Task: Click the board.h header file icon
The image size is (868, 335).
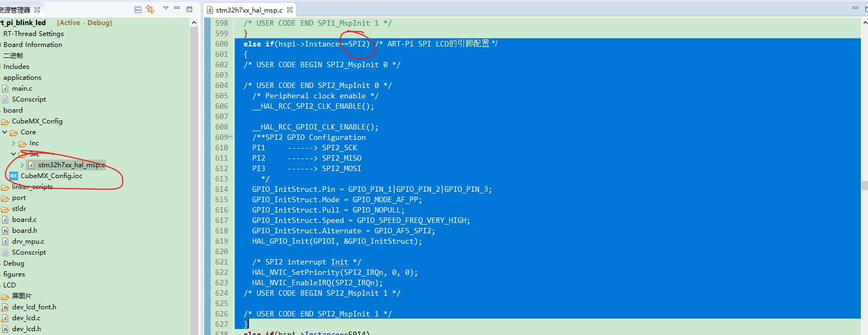Action: pos(5,231)
